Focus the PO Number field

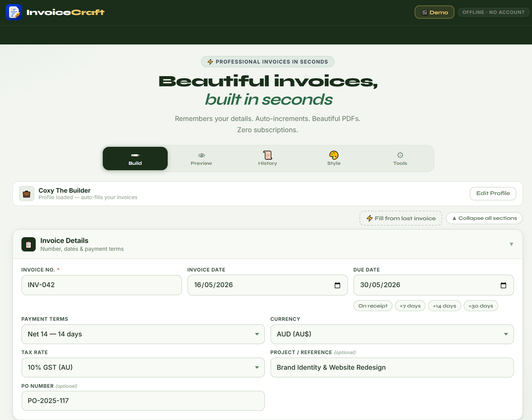(143, 401)
